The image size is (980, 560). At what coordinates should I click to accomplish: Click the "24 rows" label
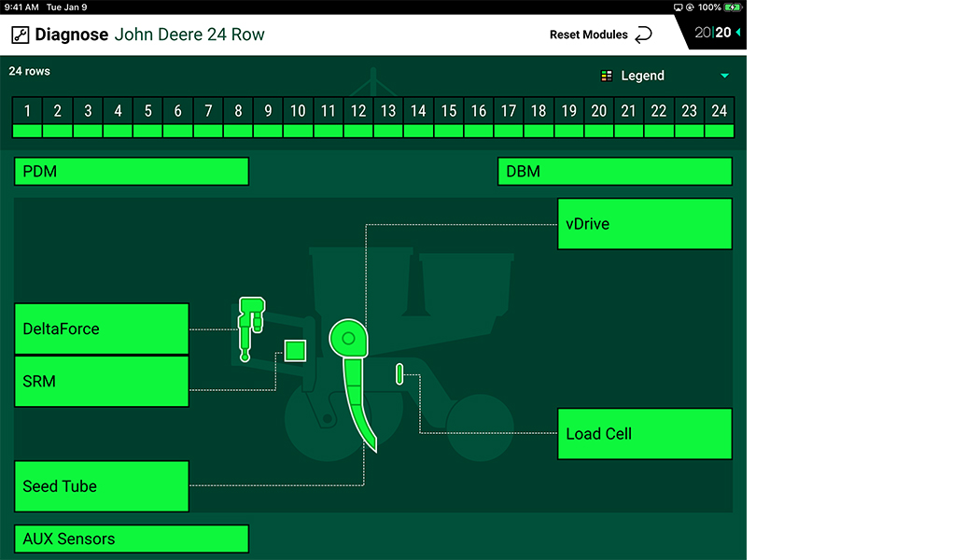tap(29, 71)
